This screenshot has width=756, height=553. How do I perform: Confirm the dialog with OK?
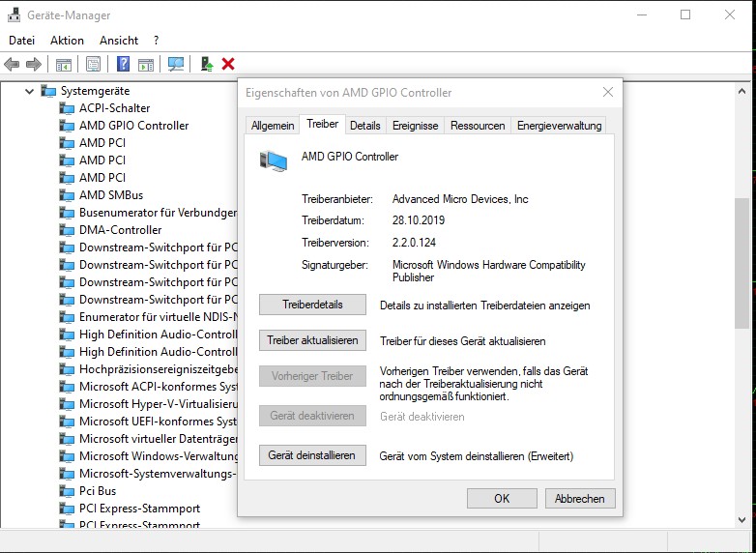[502, 499]
